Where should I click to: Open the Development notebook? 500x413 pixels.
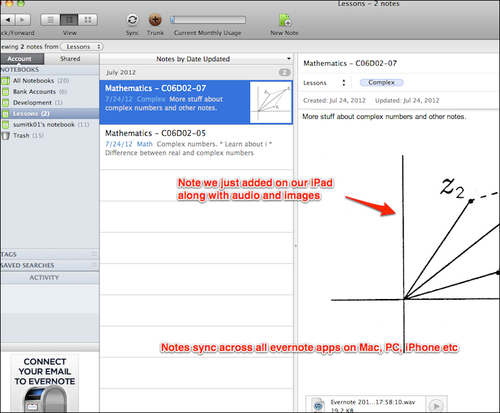coord(50,103)
